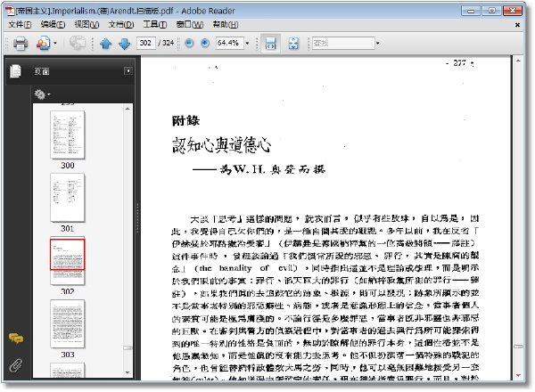
Task: Click the subtitle mentioning W. H.
Action: pyautogui.click(x=259, y=169)
